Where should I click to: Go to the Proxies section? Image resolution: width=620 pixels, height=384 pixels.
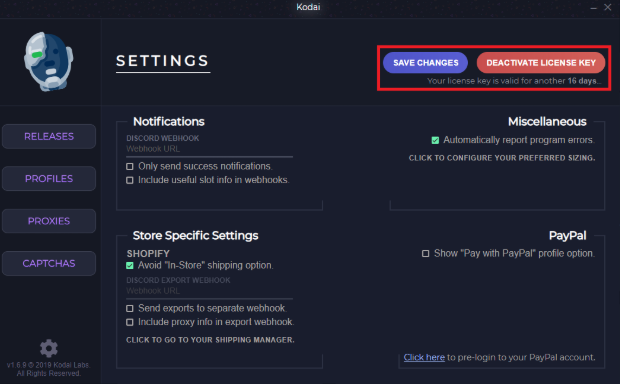click(x=49, y=221)
